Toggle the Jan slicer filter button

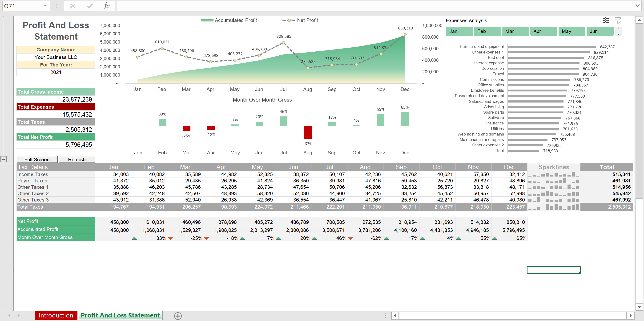point(459,31)
